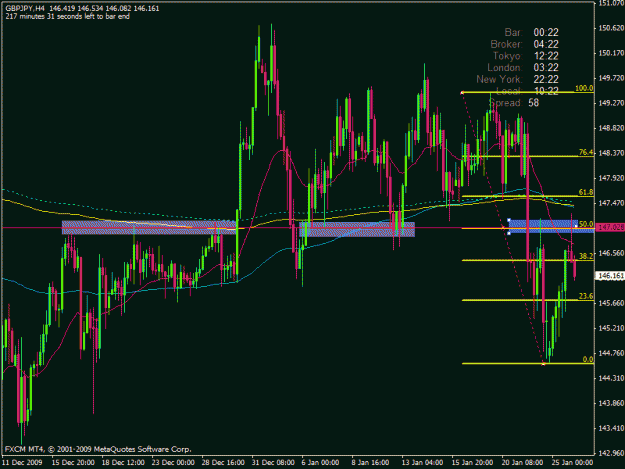Select the 38.2 Fibonacci level label

coord(586,256)
